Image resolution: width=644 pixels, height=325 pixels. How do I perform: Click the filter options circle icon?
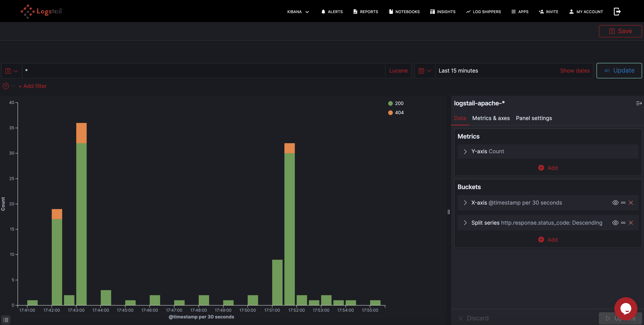(6, 86)
